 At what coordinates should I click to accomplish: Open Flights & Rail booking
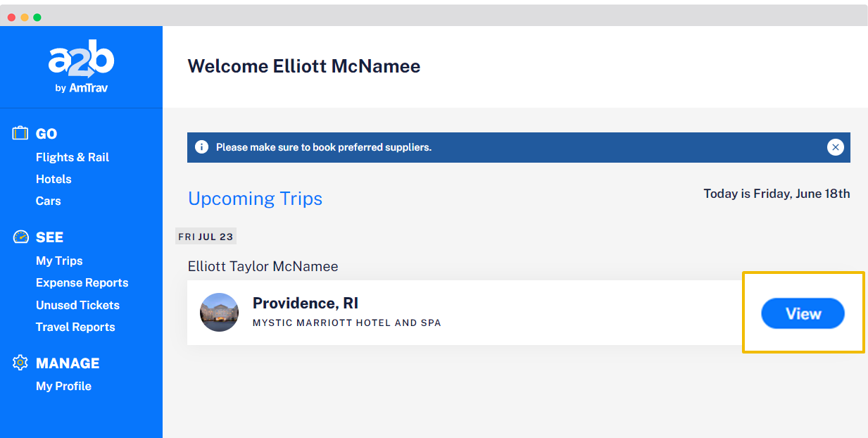[73, 157]
